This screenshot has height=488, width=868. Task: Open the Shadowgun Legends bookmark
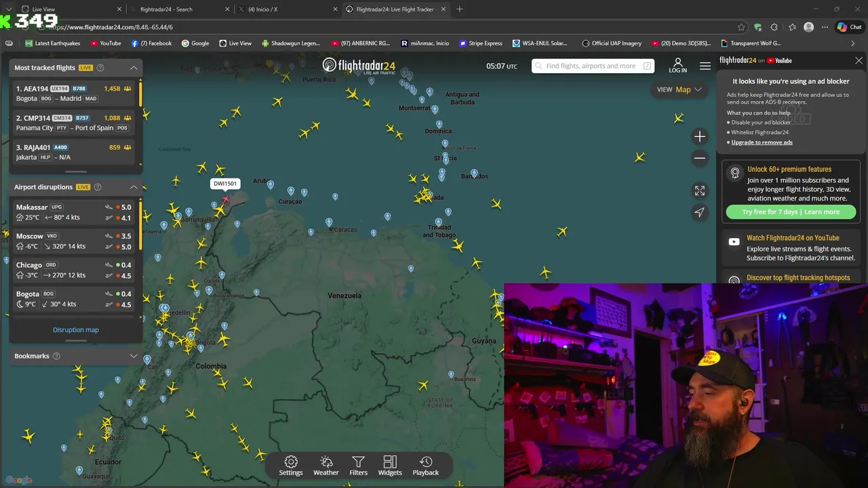[x=290, y=43]
